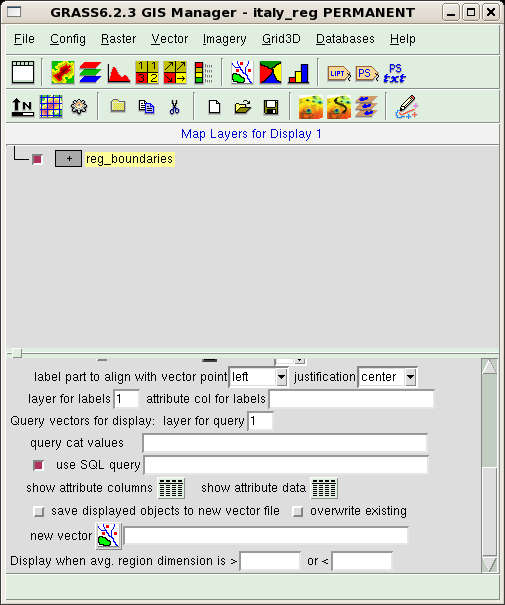Image resolution: width=505 pixels, height=605 pixels.
Task: Add command layer gear icon
Action: click(x=79, y=107)
